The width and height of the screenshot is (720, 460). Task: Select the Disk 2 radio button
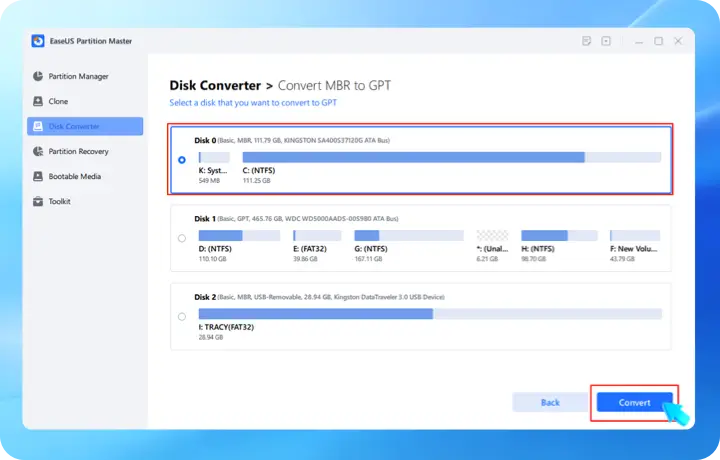tap(182, 316)
